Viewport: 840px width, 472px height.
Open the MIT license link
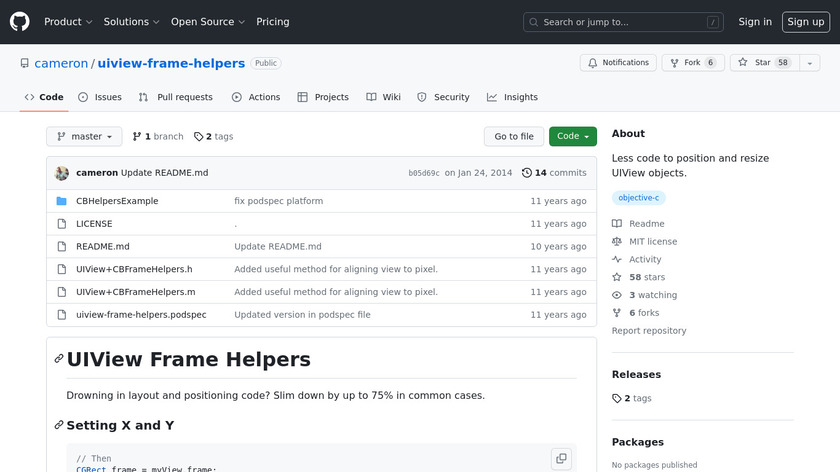coord(645,242)
